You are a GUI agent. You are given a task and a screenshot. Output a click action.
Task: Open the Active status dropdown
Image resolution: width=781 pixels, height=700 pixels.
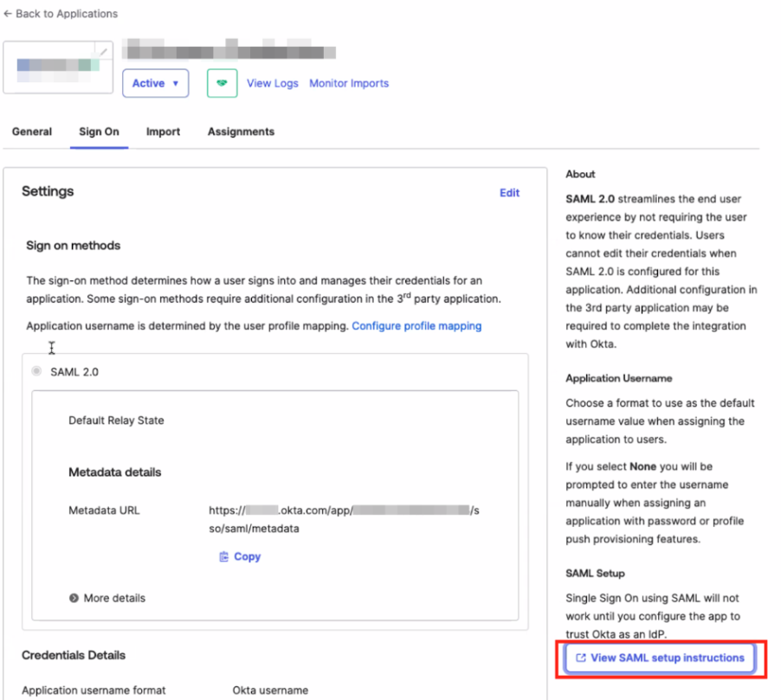click(155, 83)
